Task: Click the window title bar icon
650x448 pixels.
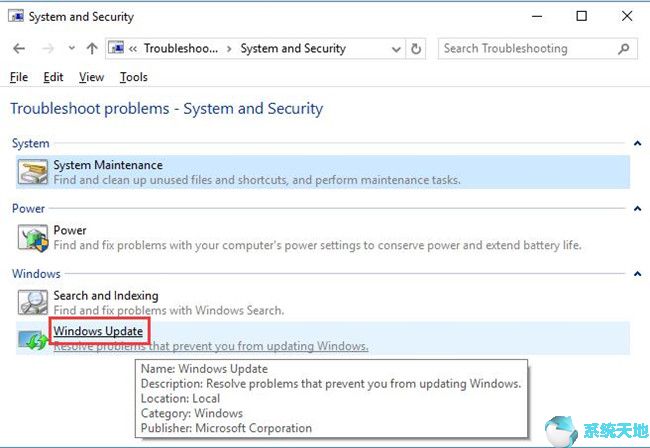Action: (14, 17)
